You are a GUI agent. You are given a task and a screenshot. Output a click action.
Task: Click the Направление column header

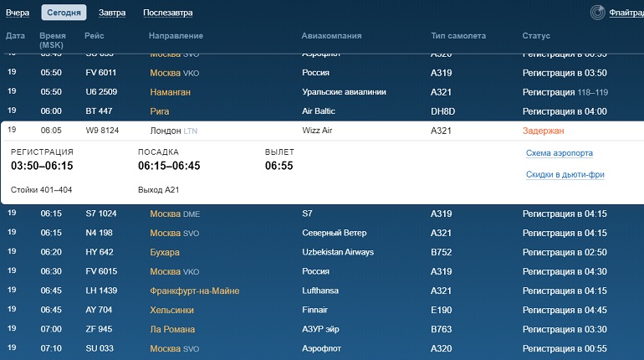pos(176,36)
